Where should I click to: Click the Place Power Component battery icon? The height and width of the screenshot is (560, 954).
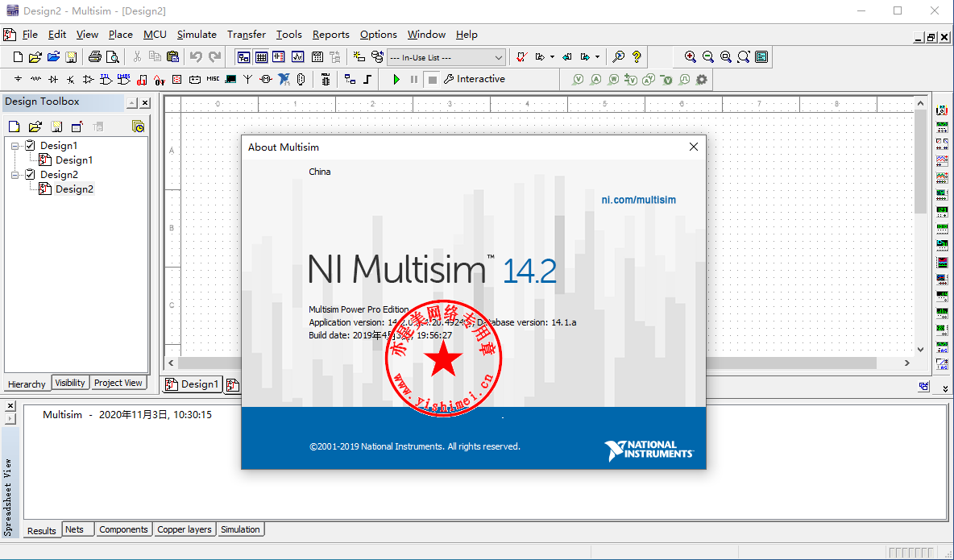point(195,79)
